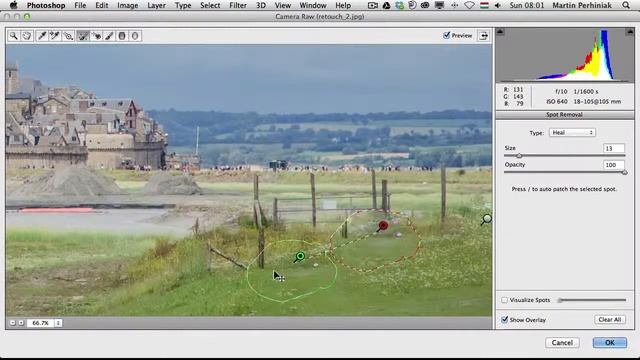Select the White Balance eyedropper tool
640x360 pixels.
(41, 36)
